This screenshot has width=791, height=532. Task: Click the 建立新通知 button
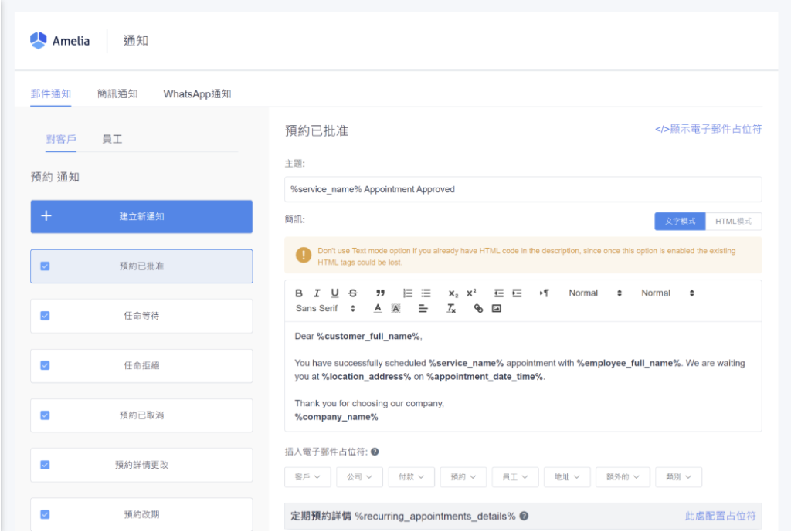141,216
